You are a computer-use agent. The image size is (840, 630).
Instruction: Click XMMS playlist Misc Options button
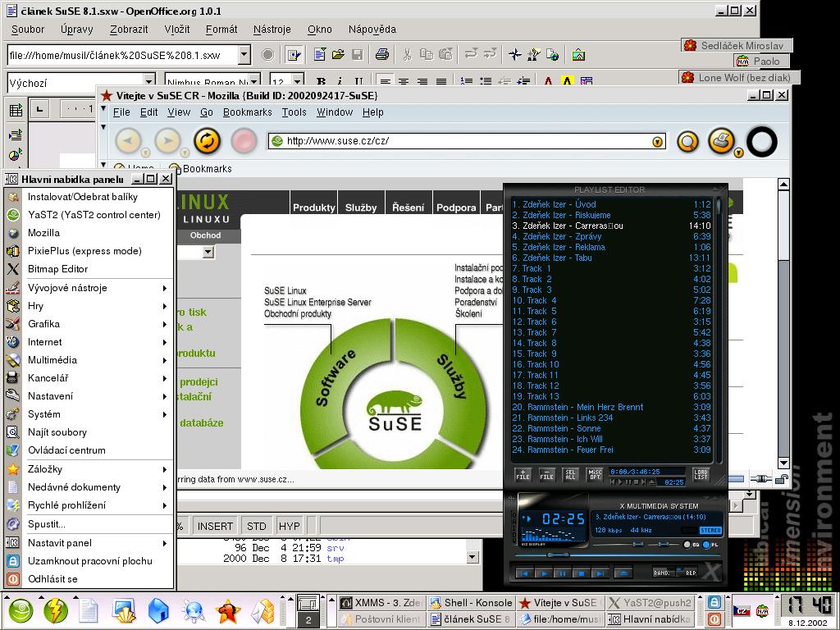tap(595, 475)
